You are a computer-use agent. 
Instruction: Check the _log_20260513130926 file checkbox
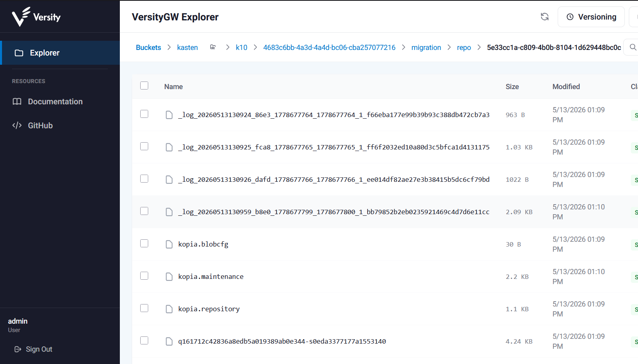(144, 179)
